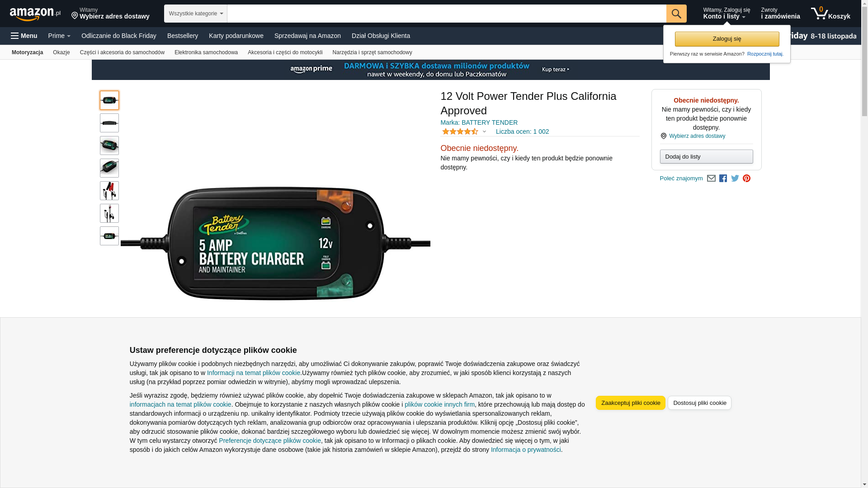Focus the Amazon search input field

point(447,14)
